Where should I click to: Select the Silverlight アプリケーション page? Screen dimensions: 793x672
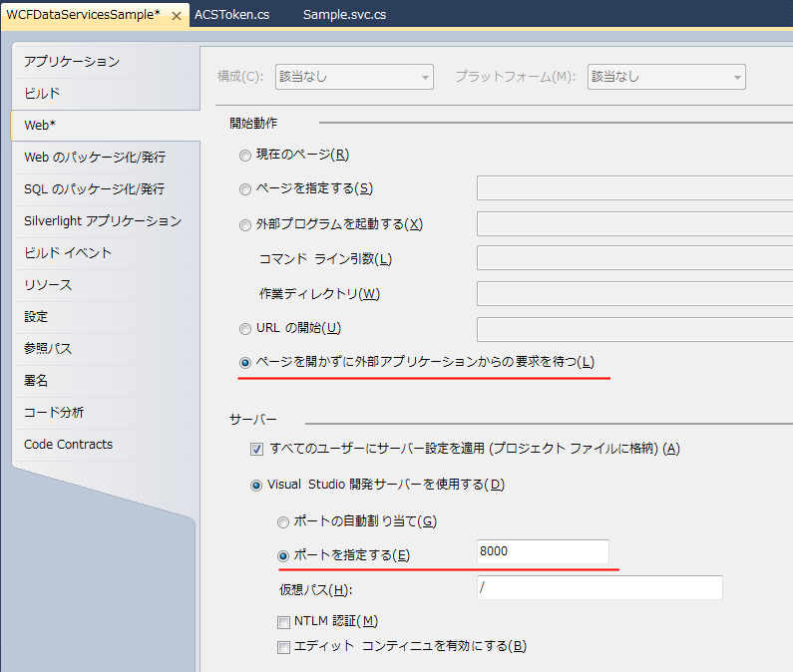click(103, 221)
